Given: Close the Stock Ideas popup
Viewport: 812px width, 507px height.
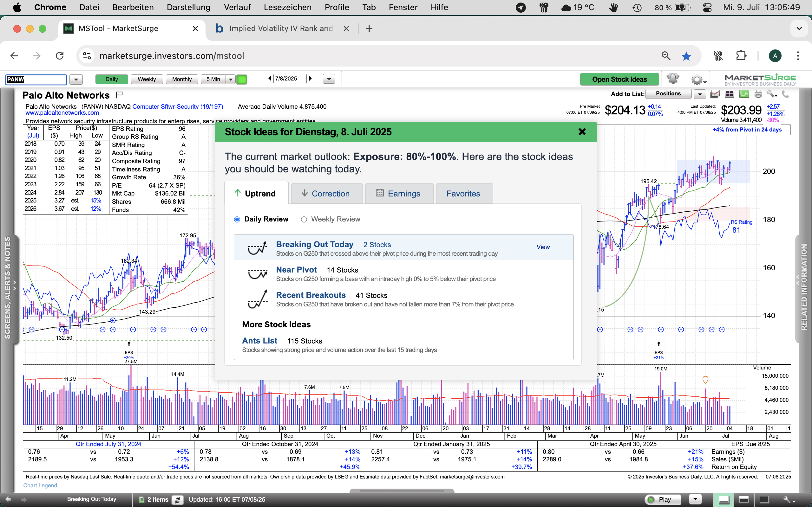Looking at the screenshot, I should pyautogui.click(x=582, y=132).
